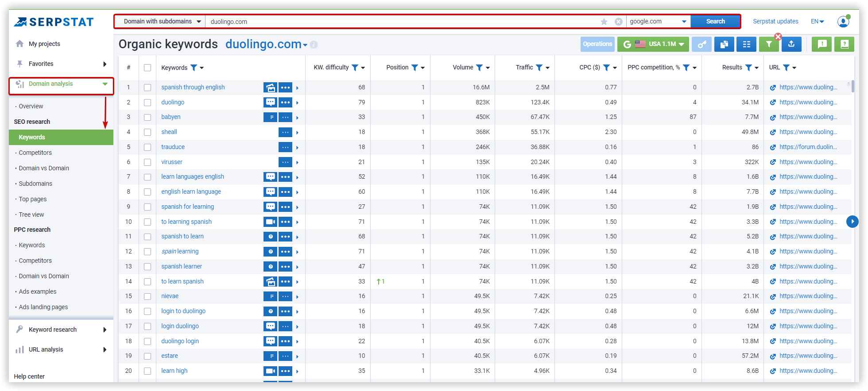Click images SERP icon for 'to learn spanish'
Image resolution: width=868 pixels, height=391 pixels.
pyautogui.click(x=270, y=281)
